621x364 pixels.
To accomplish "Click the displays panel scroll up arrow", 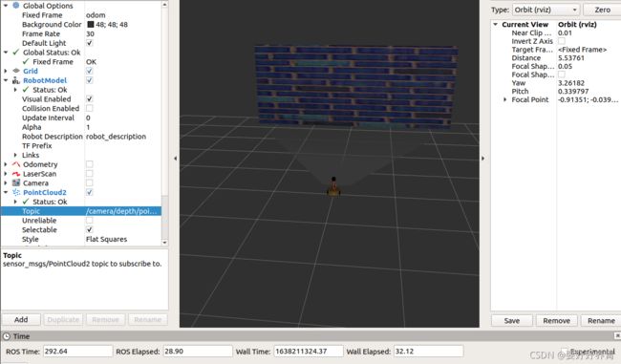I will pos(164,5).
